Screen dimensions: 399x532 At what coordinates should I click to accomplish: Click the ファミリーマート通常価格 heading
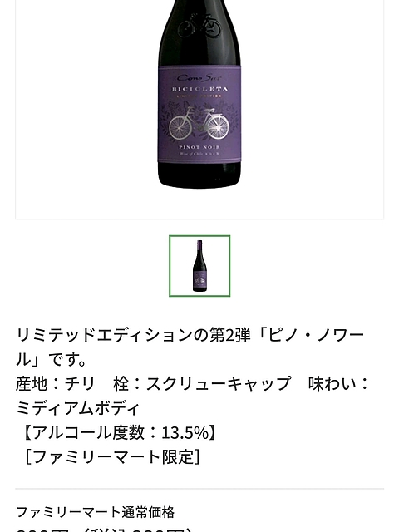96,512
